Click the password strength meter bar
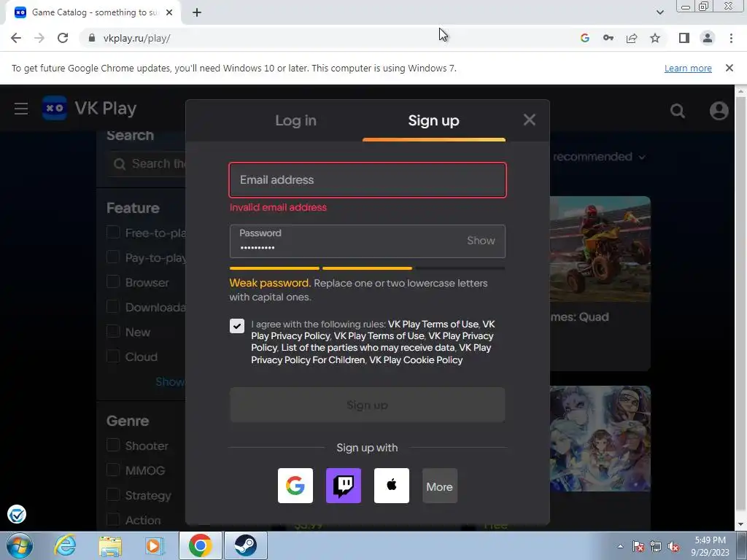 (368, 268)
